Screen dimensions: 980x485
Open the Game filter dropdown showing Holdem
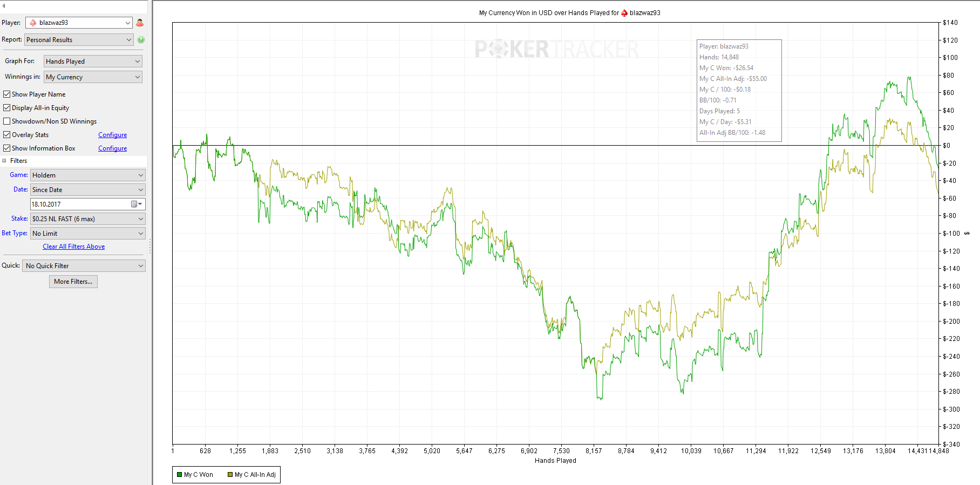pos(88,175)
